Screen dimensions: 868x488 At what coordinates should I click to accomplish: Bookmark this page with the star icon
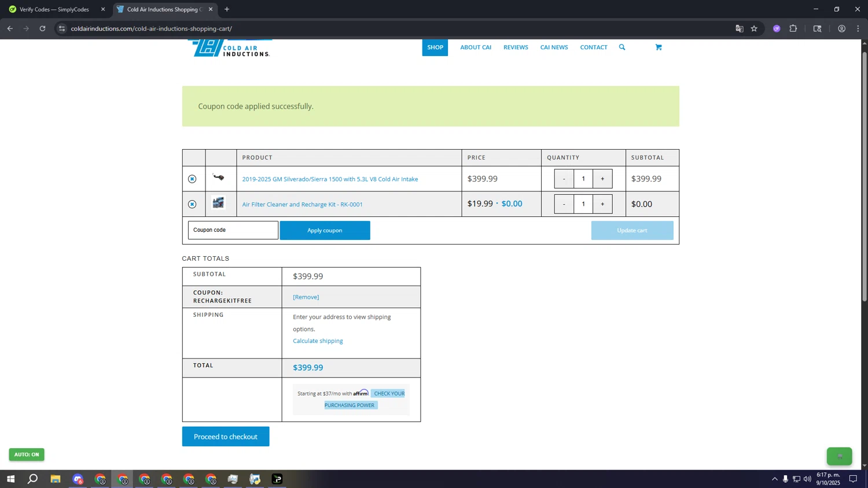(x=754, y=28)
